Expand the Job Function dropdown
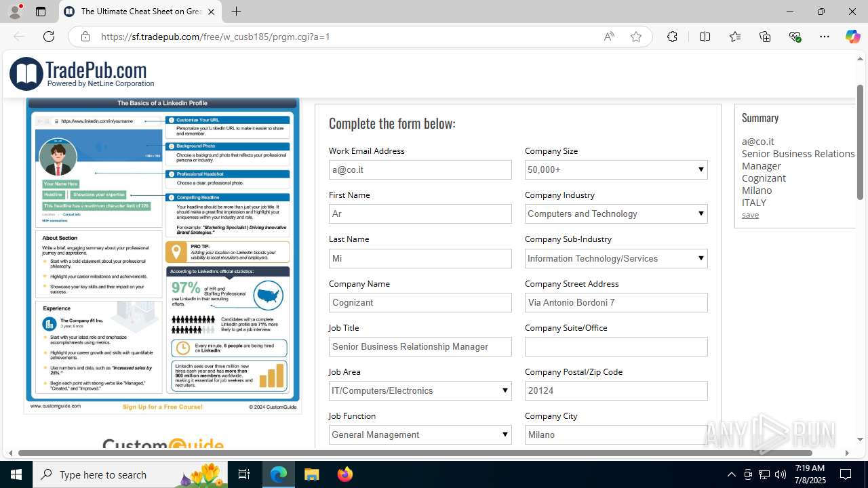Screen dimensions: 868x488 pyautogui.click(x=420, y=434)
